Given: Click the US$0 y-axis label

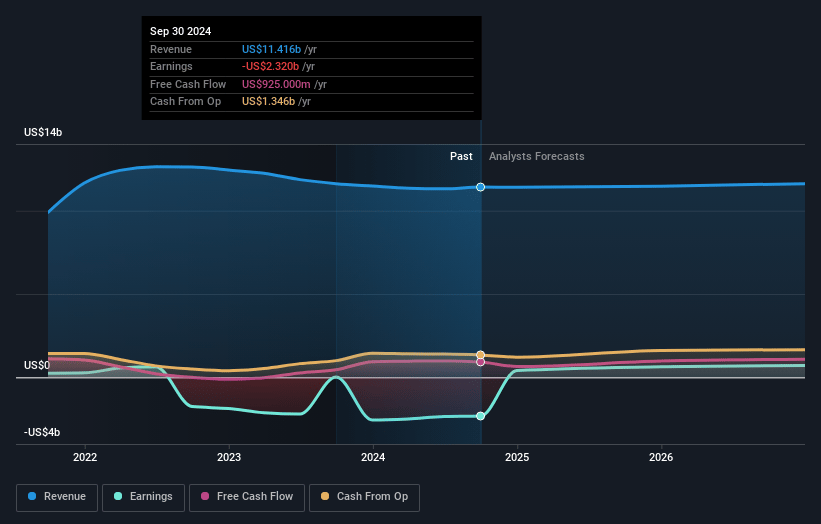Looking at the screenshot, I should (x=37, y=365).
